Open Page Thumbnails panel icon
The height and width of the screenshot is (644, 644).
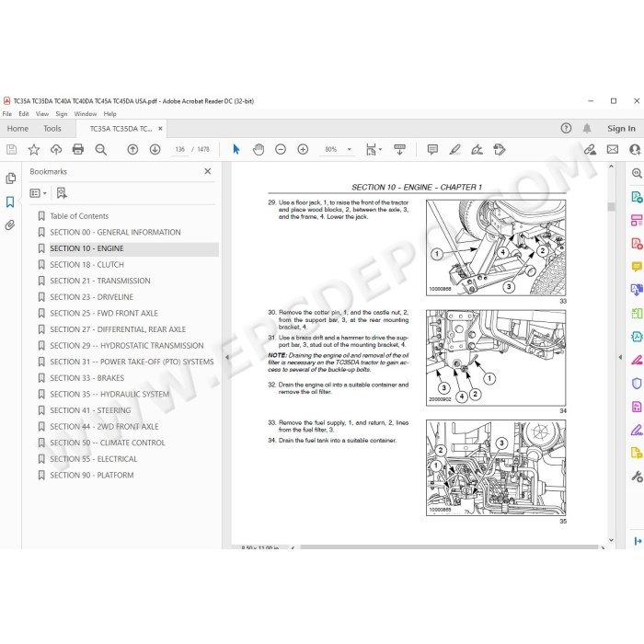[11, 178]
